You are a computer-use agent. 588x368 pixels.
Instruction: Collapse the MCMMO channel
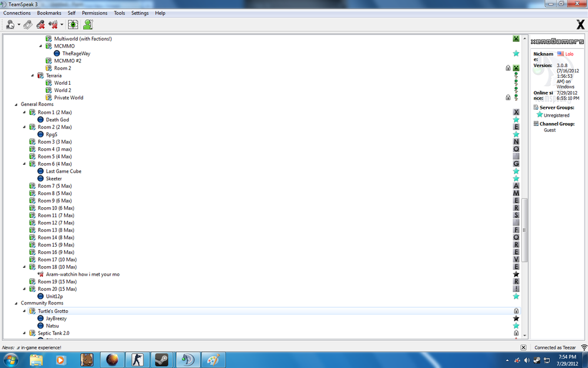[x=41, y=46]
